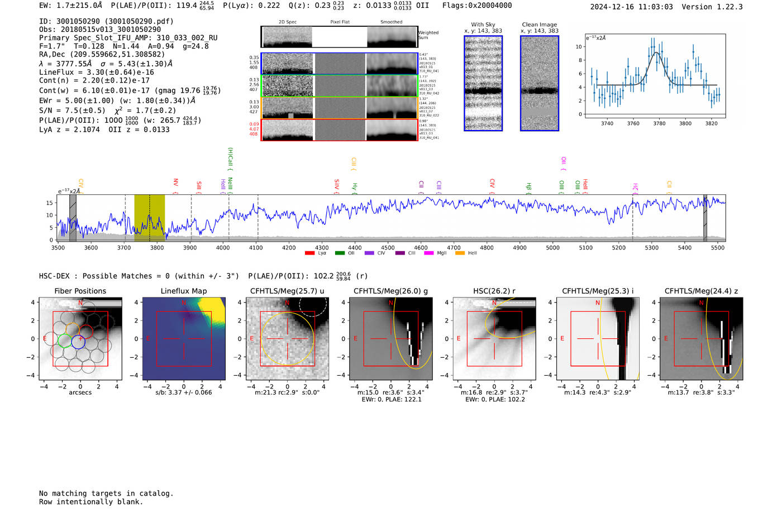Click the yellow highlighted region in spectrum
The height and width of the screenshot is (532, 782).
point(149,218)
